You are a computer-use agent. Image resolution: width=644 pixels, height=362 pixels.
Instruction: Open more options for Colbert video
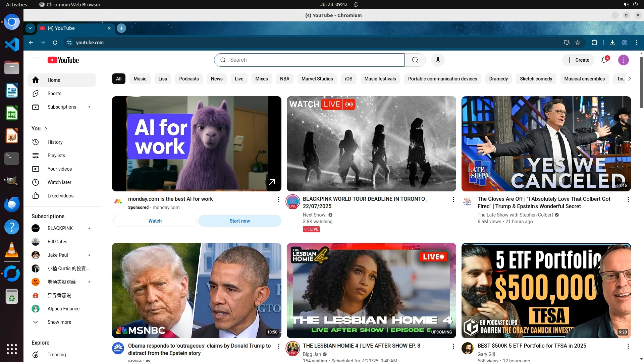pos(628,199)
